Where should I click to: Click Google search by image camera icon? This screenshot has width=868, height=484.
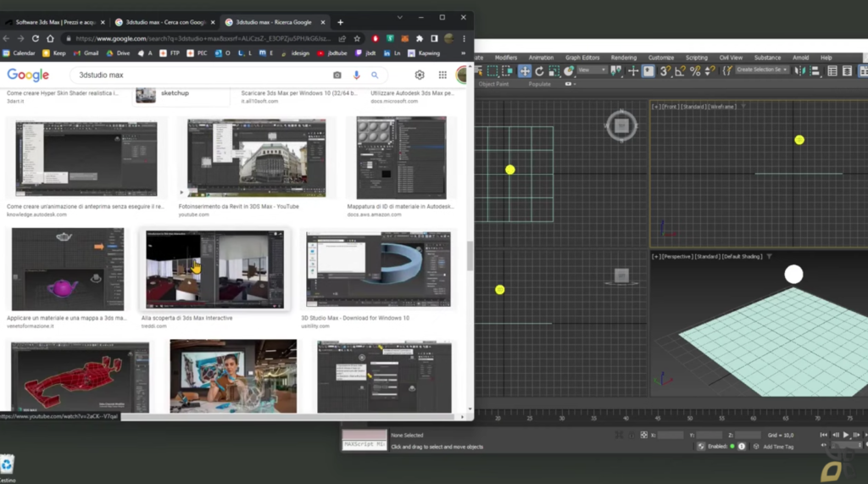click(x=337, y=75)
